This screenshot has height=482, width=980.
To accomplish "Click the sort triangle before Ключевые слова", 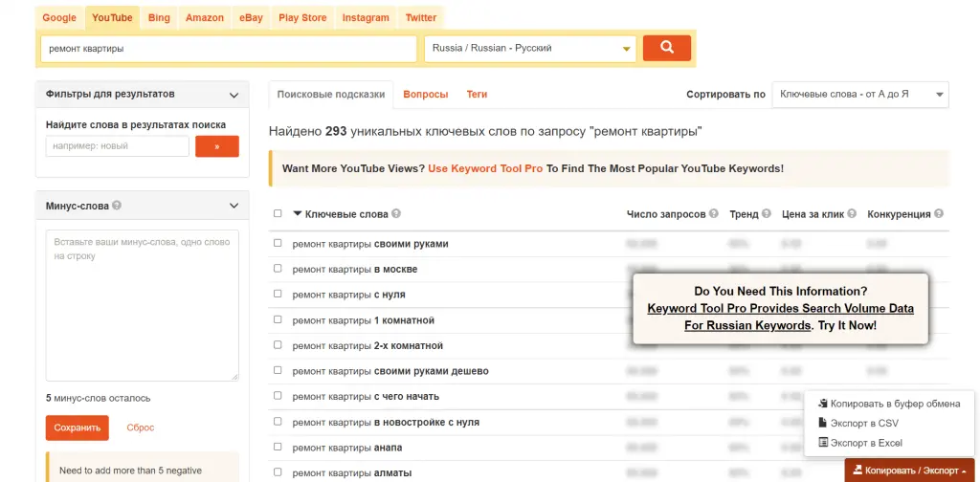I will coord(297,213).
